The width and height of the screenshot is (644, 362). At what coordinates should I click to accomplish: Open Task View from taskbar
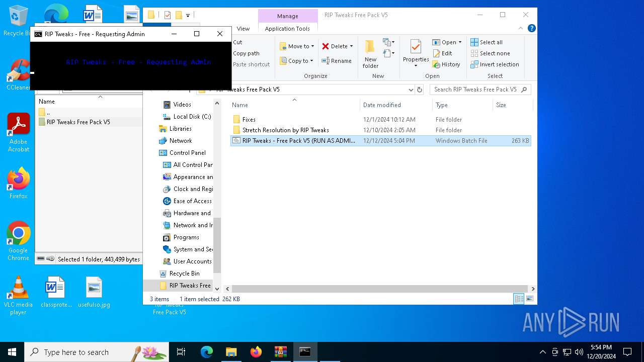(x=181, y=352)
